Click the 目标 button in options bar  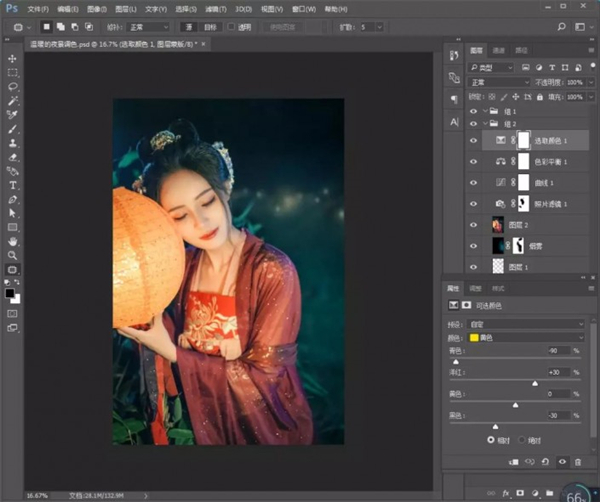pyautogui.click(x=211, y=27)
